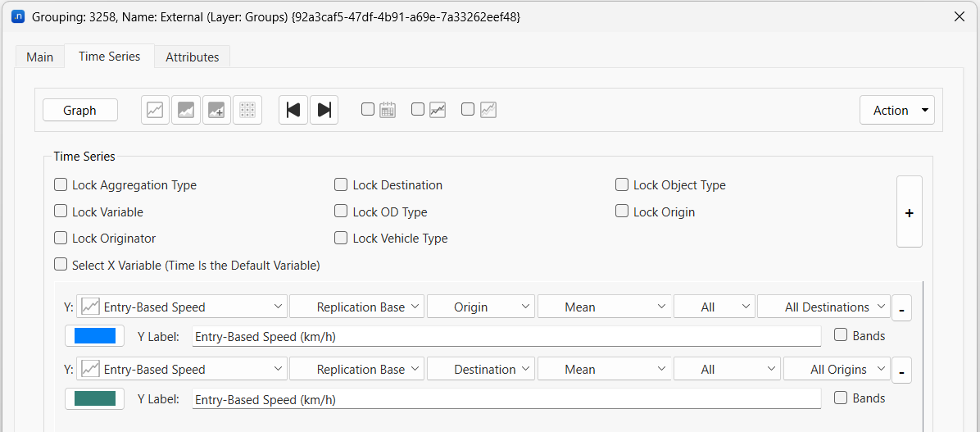Image resolution: width=980 pixels, height=432 pixels.
Task: Jump to the first time step
Action: pyautogui.click(x=293, y=110)
